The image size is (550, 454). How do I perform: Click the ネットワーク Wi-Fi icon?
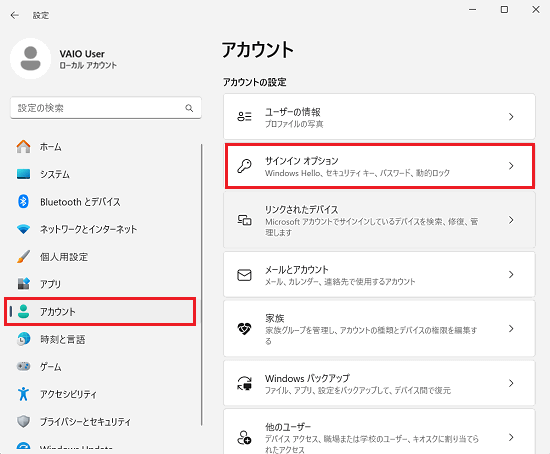(24, 229)
